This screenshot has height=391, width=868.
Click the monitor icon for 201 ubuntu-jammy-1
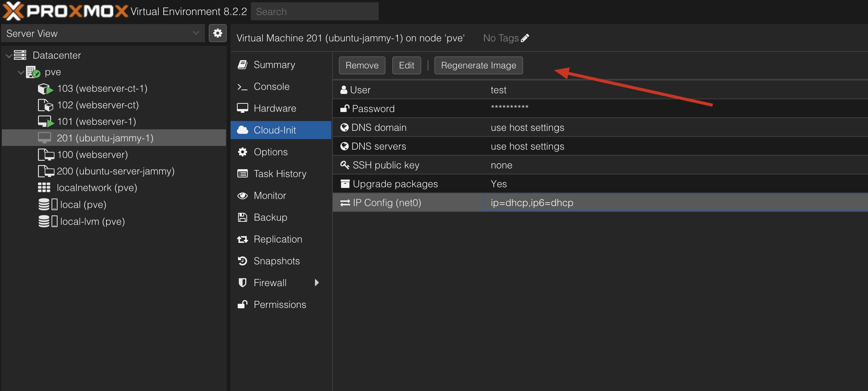click(x=44, y=138)
